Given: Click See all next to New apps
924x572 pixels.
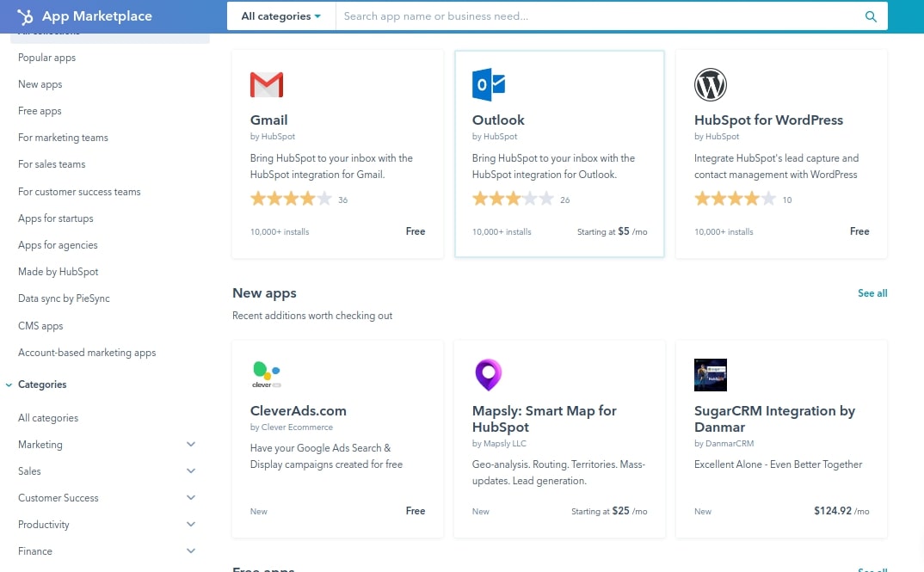Looking at the screenshot, I should click(x=872, y=293).
